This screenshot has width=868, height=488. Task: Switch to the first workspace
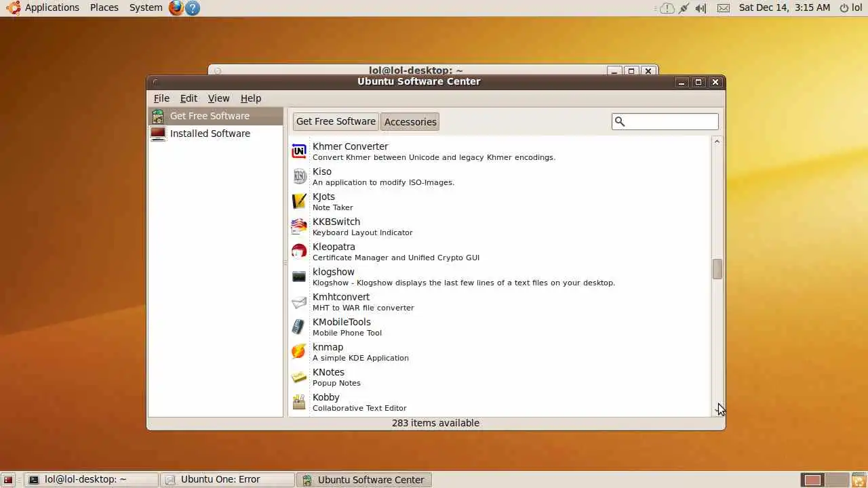coord(812,480)
